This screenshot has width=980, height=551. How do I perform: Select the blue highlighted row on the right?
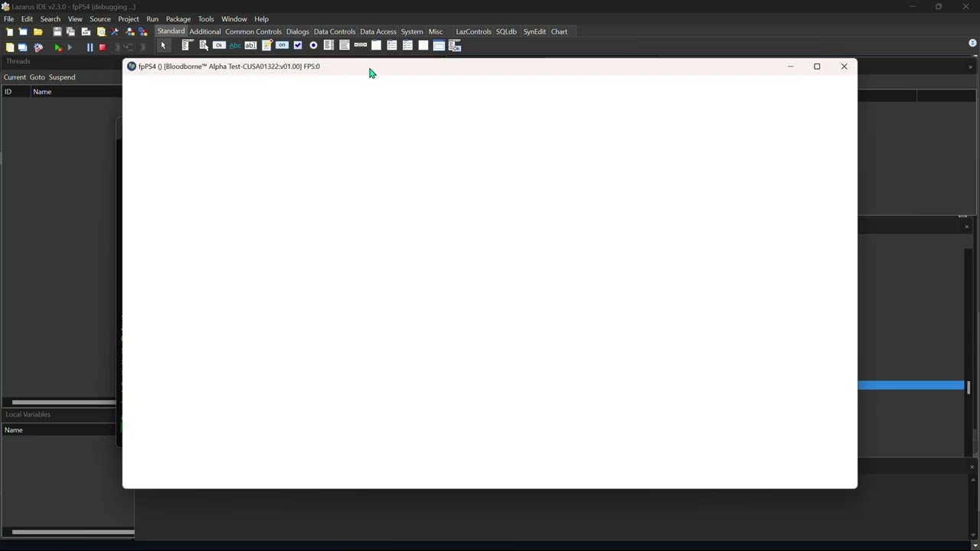911,385
